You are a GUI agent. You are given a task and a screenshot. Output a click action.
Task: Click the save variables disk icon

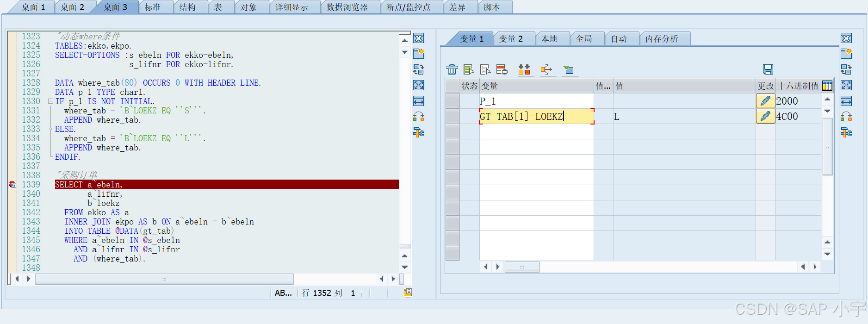point(768,69)
